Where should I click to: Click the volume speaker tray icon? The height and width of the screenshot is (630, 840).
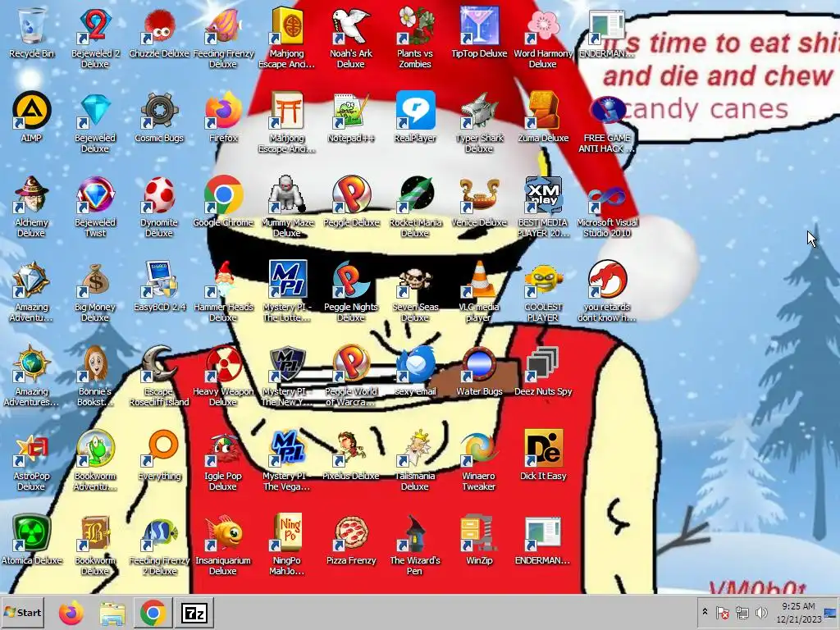[x=760, y=612]
